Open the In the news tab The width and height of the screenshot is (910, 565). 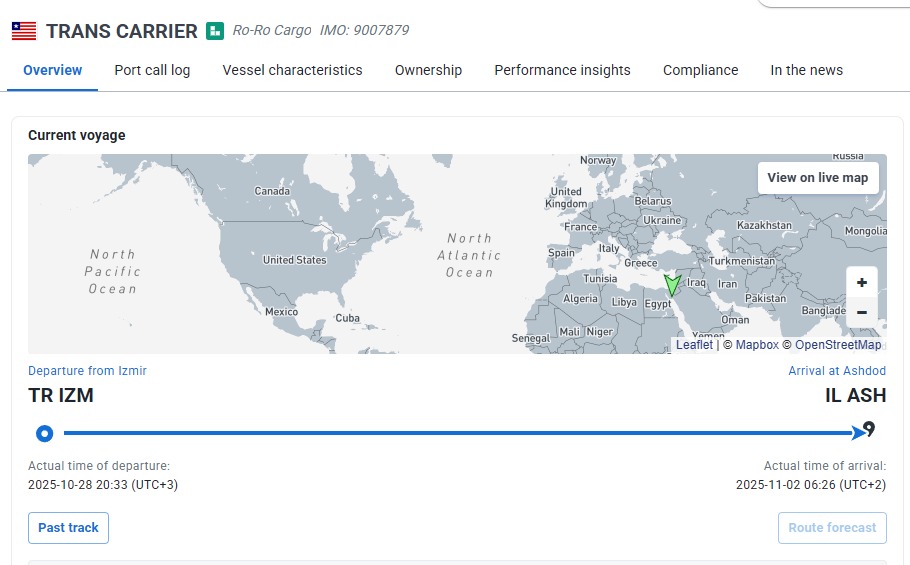pyautogui.click(x=806, y=70)
